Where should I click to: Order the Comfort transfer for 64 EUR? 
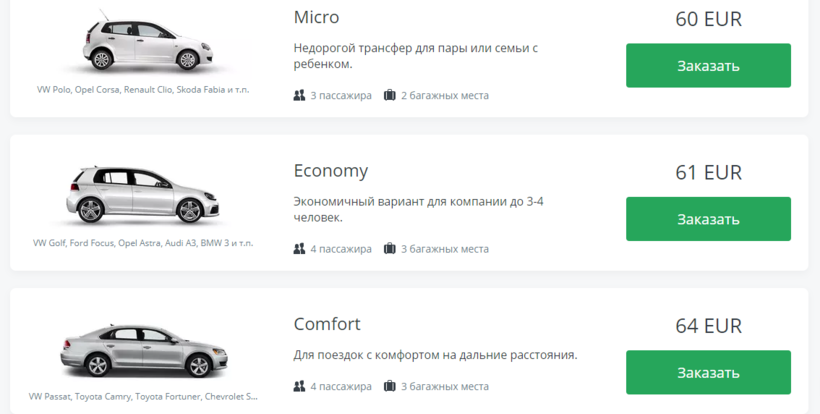[708, 372]
